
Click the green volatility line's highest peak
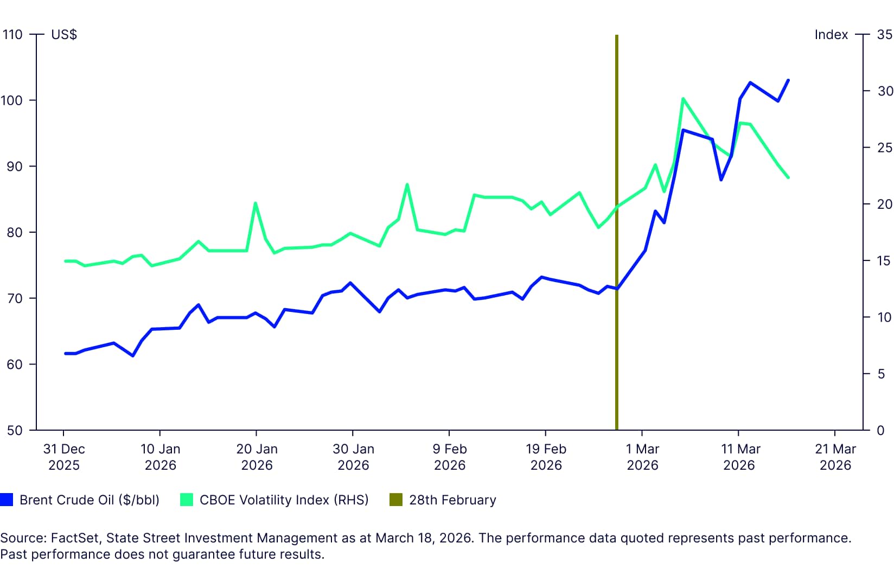683,99
